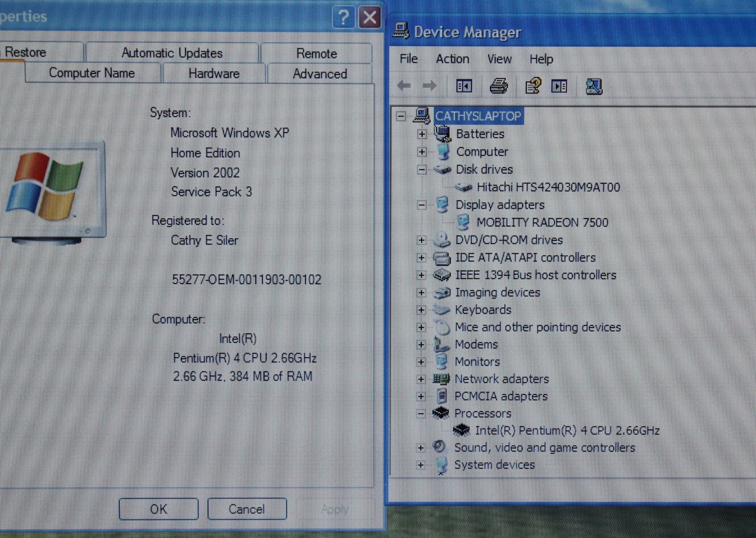
Task: Expand the Batteries node
Action: click(422, 134)
